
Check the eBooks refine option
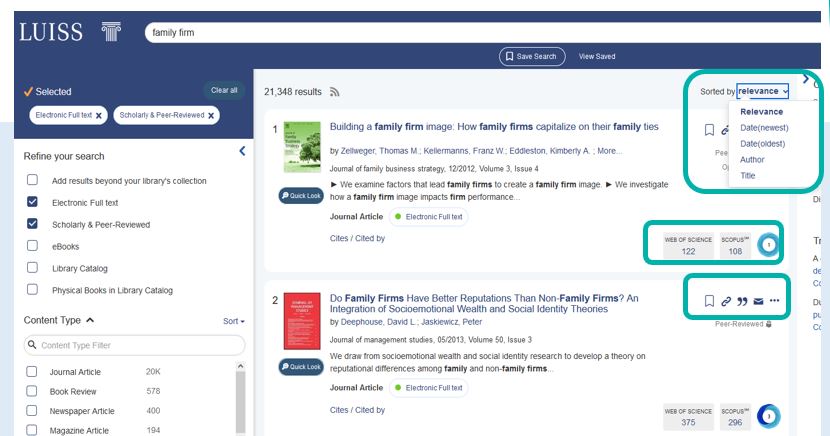point(33,246)
